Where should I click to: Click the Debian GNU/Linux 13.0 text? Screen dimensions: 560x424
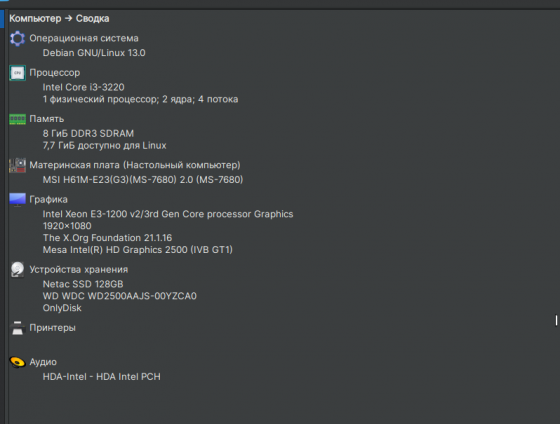(94, 53)
